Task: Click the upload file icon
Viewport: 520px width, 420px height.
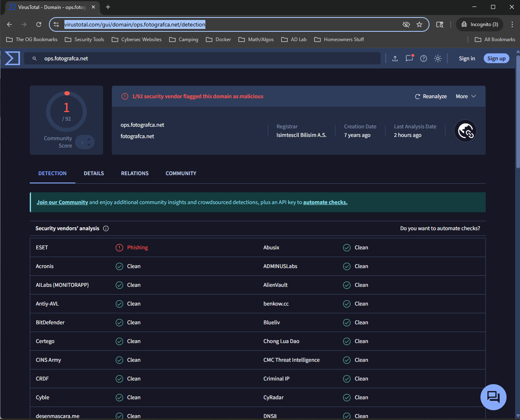Action: pos(394,58)
